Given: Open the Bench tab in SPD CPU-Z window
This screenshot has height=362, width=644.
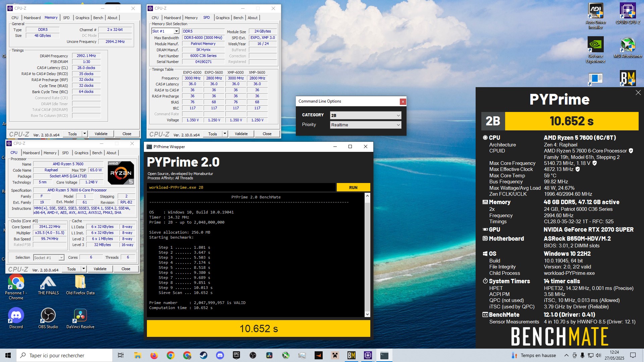Looking at the screenshot, I should click(238, 18).
